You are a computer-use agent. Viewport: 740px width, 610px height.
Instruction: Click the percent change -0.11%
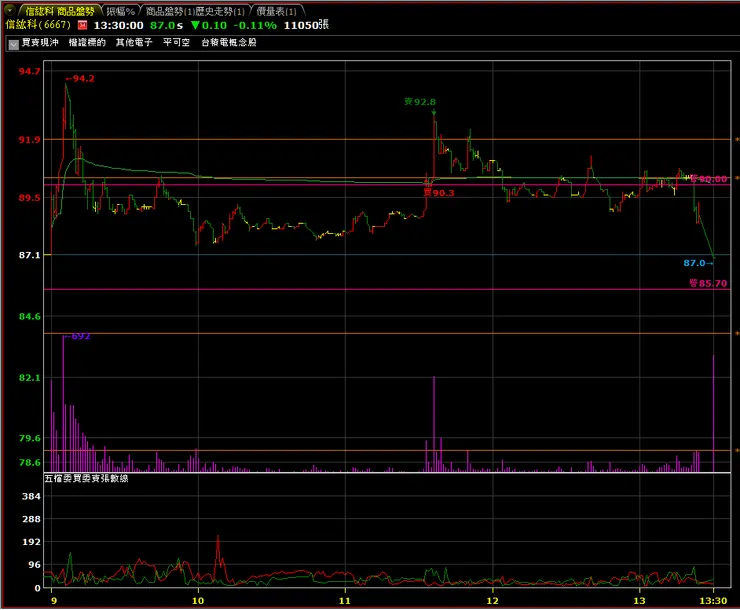(x=255, y=25)
